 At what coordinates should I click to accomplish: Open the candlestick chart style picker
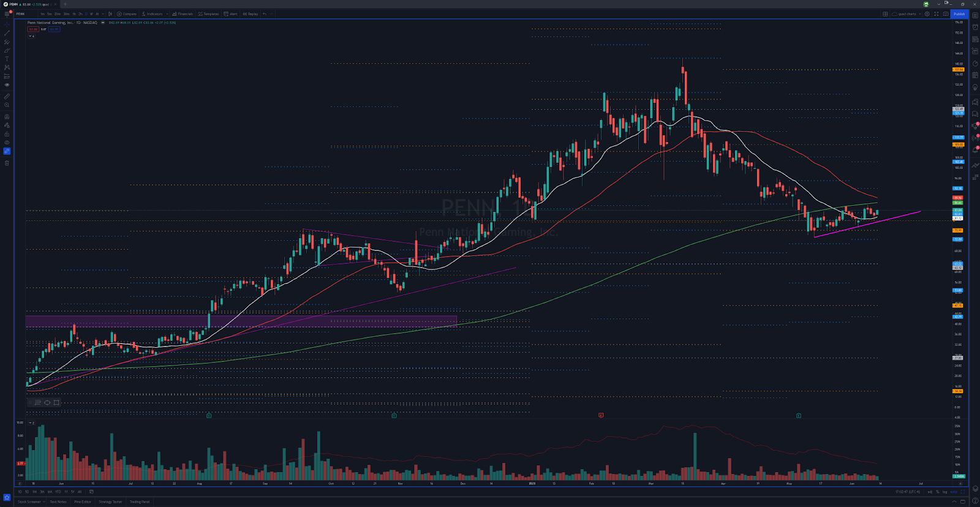click(x=110, y=13)
